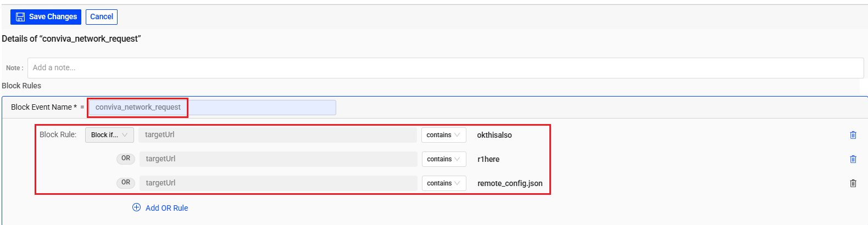Click the okthisalso value text
The height and width of the screenshot is (225, 868).
tap(494, 135)
